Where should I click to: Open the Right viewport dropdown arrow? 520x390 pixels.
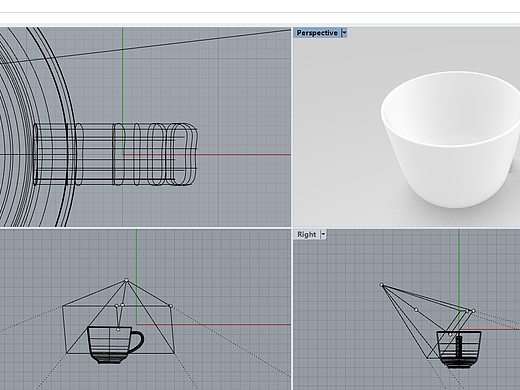coord(323,234)
